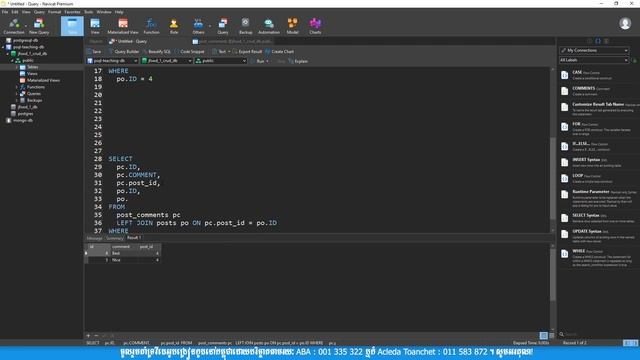The image size is (640, 360).
Task: Click the New Query toolbar icon
Action: click(39, 26)
